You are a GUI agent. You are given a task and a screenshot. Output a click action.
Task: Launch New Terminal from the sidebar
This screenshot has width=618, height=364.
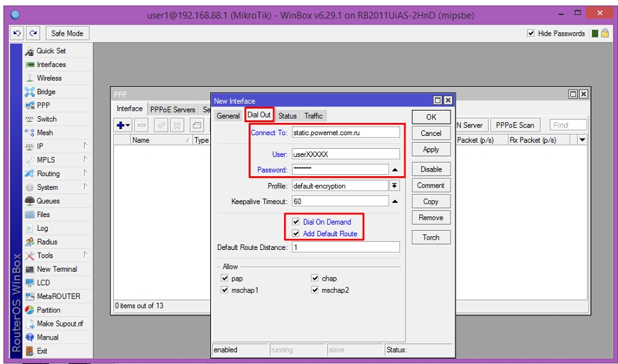pos(57,269)
